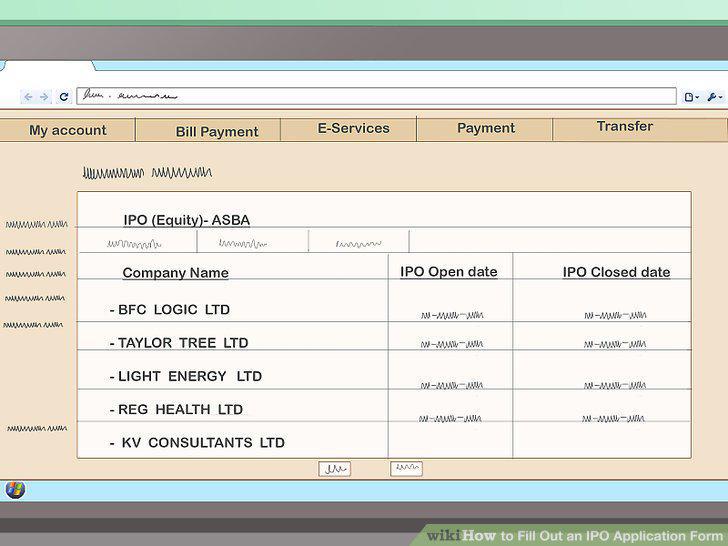Click the closed date for BFC LOGIC LTD

(x=615, y=315)
